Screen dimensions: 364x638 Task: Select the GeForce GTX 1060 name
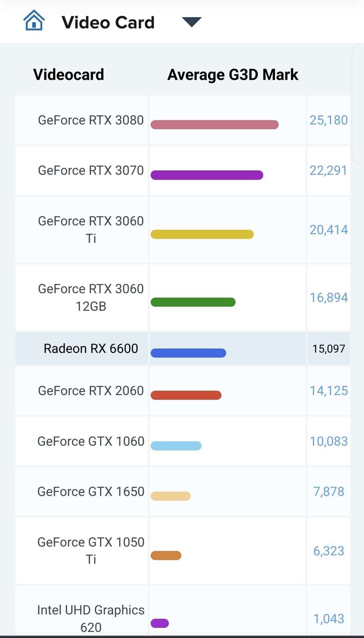tap(91, 441)
